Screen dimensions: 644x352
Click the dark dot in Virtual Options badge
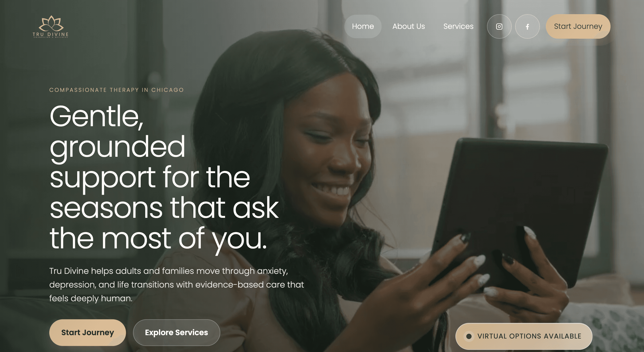tap(469, 336)
